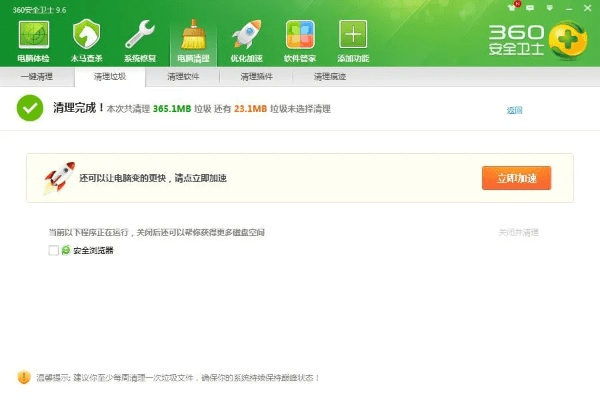Click the 还可以让电脑变的更快 banner text
Viewport: 600px width, 400px height.
pyautogui.click(x=153, y=178)
